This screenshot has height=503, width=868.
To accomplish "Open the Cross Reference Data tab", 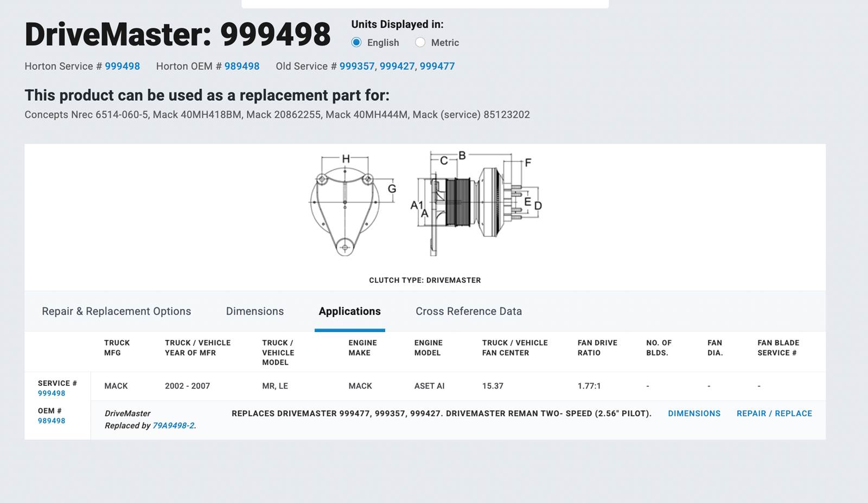I will point(468,311).
